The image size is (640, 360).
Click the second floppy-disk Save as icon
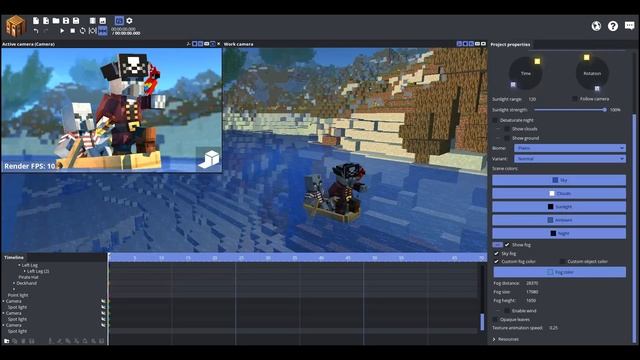click(76, 20)
